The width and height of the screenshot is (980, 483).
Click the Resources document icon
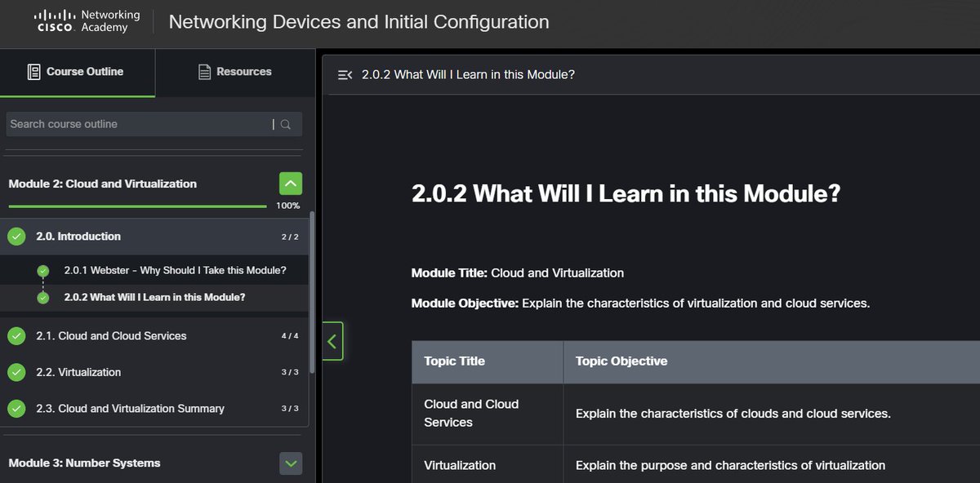pos(202,72)
